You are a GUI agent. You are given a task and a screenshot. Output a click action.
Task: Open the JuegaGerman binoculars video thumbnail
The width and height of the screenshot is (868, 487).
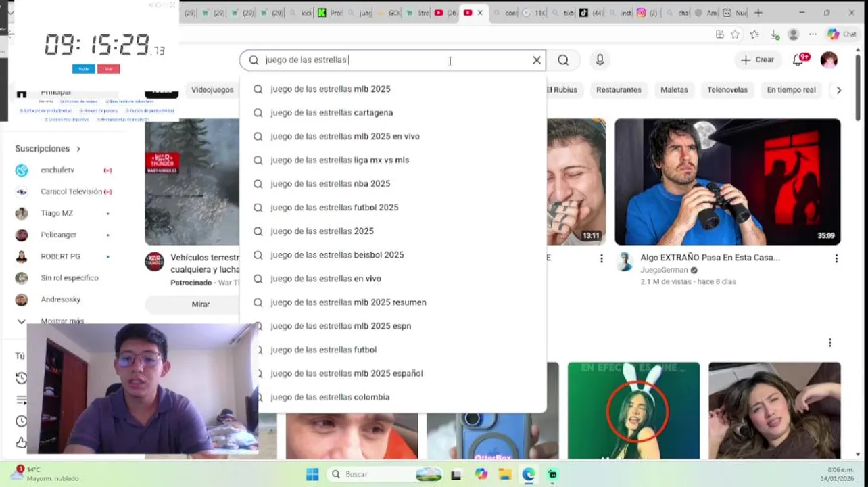coord(727,182)
